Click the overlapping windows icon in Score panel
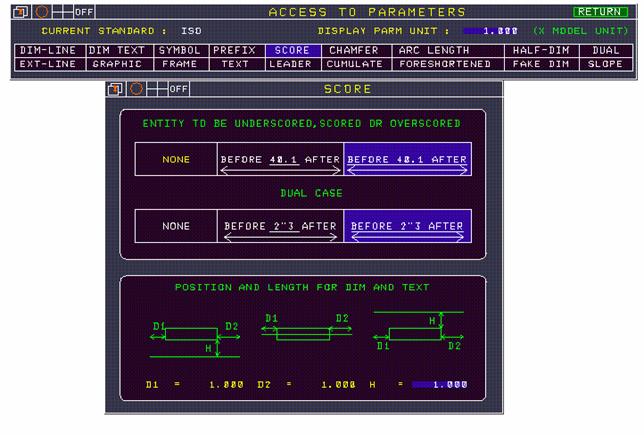Screen dimensions: 644x435 (116, 89)
